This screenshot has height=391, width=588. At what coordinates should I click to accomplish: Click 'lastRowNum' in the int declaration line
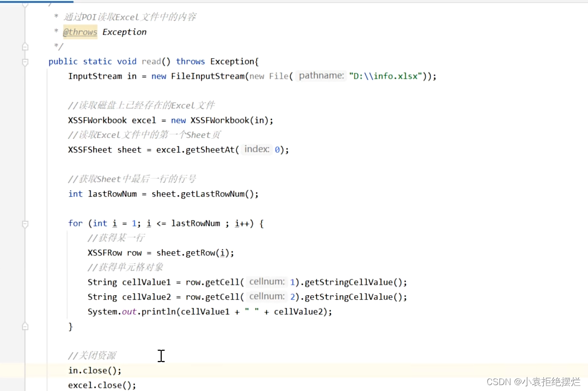112,194
